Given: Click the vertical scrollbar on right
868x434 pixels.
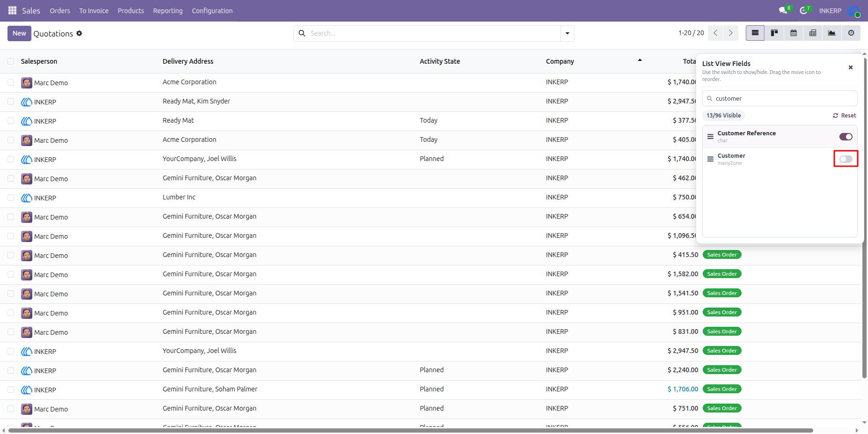Looking at the screenshot, I should tap(865, 218).
